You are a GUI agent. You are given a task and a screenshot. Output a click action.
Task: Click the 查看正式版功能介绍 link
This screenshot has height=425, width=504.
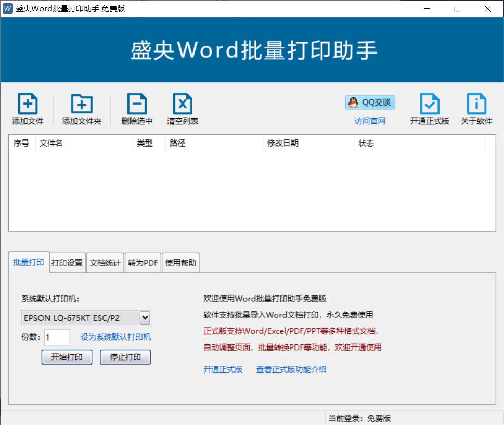point(291,369)
